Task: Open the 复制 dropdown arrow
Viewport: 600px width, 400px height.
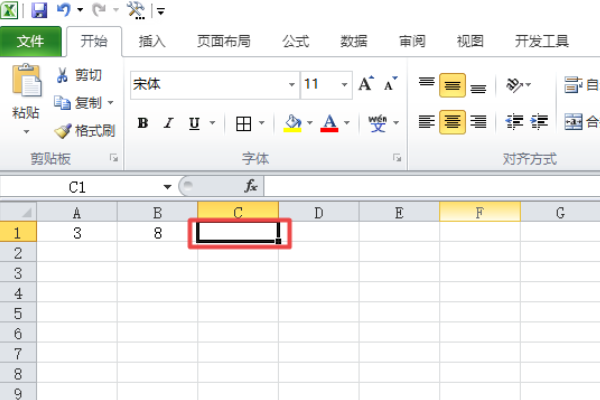Action: [111, 103]
